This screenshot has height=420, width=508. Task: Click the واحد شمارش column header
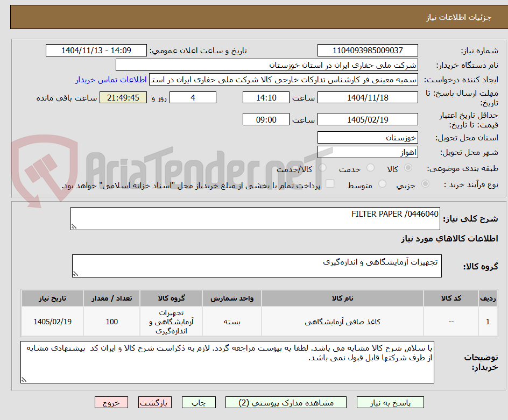click(232, 298)
